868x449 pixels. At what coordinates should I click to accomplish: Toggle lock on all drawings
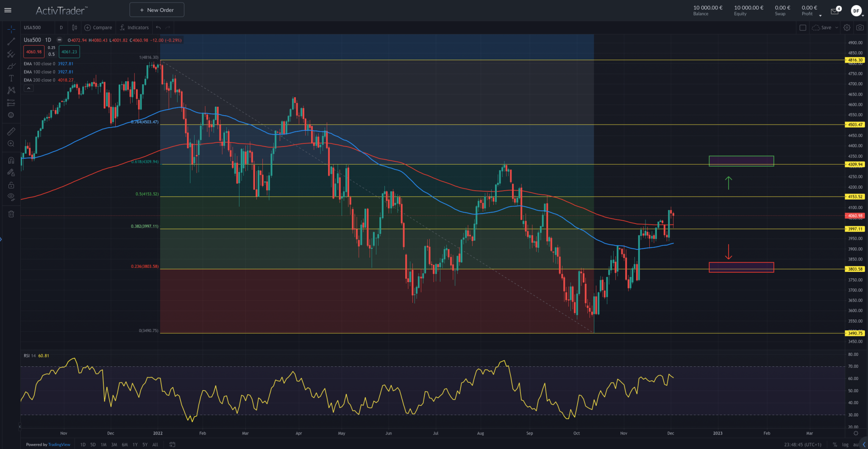11,185
